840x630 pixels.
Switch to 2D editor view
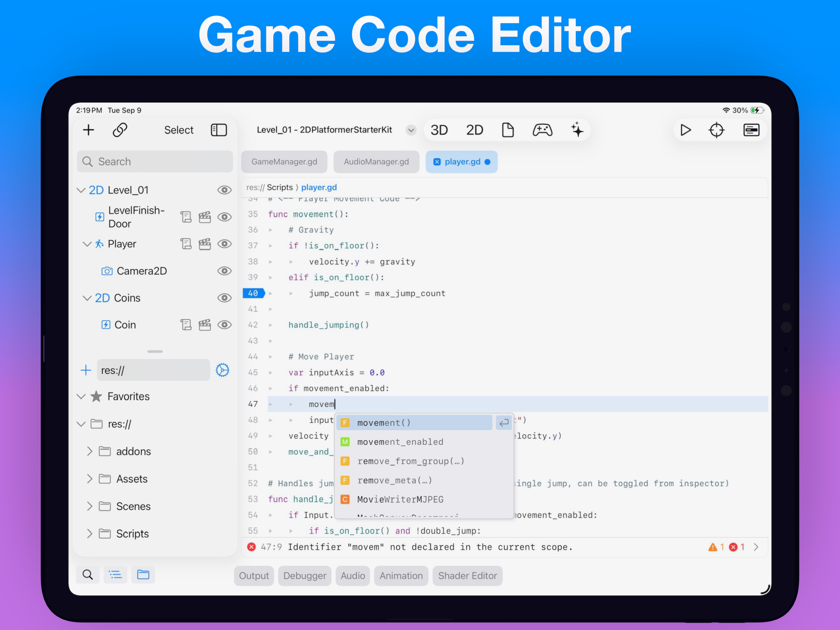(x=474, y=130)
